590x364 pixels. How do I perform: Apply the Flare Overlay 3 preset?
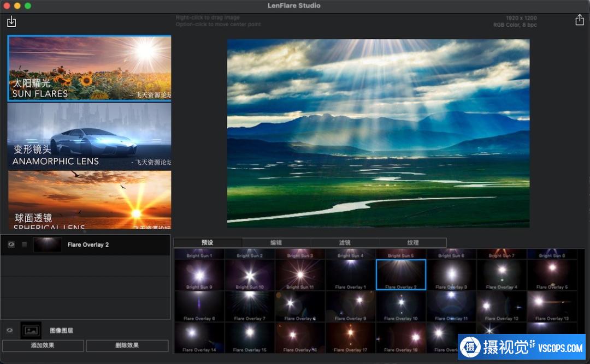coord(452,275)
